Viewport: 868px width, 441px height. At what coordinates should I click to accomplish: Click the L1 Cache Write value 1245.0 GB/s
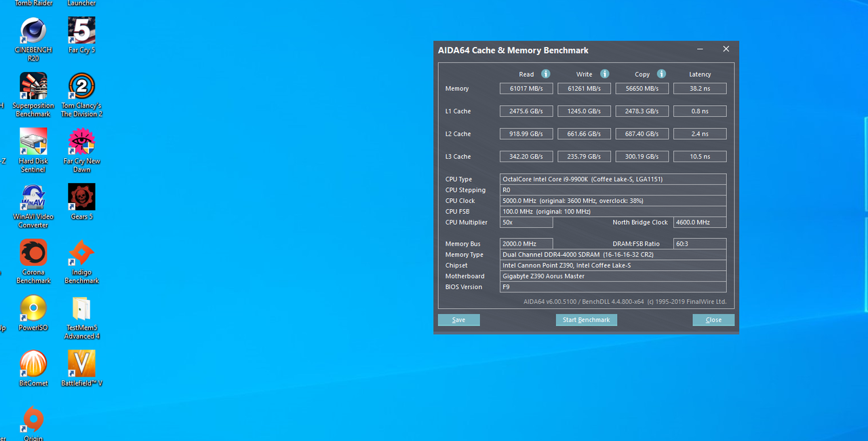pyautogui.click(x=584, y=111)
